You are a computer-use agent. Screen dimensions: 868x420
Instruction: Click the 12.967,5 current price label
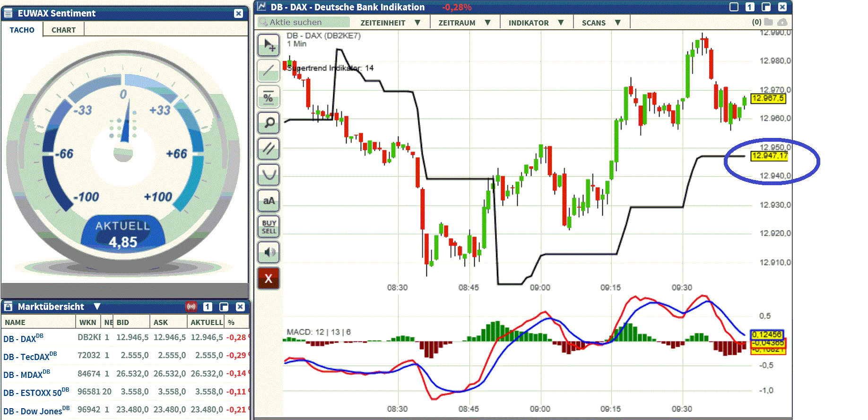[x=768, y=98]
